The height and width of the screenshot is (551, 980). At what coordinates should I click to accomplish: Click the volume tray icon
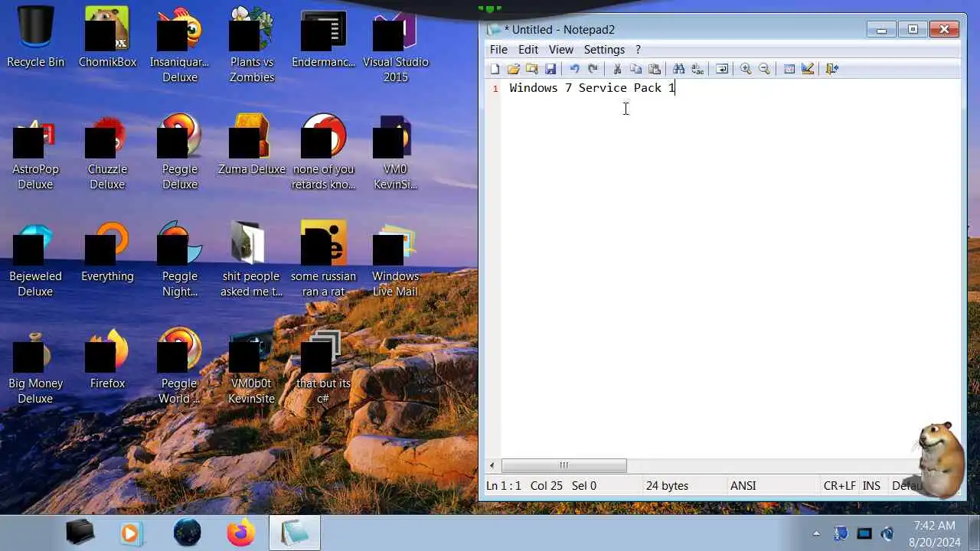tap(887, 533)
